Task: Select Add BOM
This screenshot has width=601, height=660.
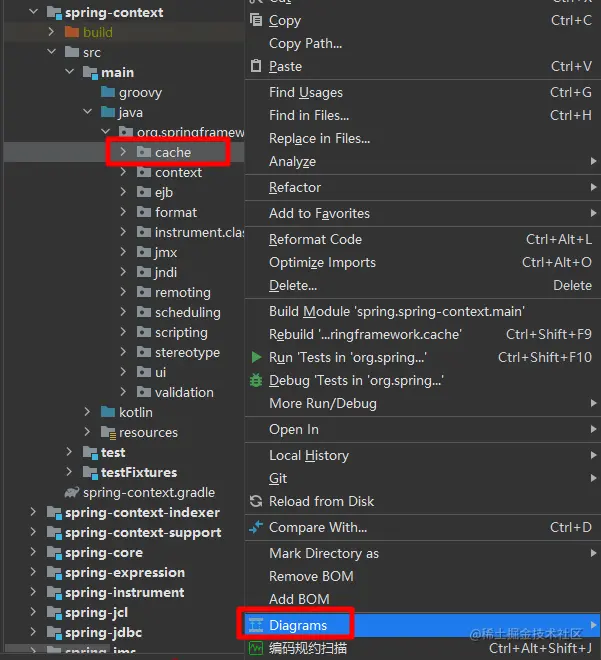Action: pos(423,599)
